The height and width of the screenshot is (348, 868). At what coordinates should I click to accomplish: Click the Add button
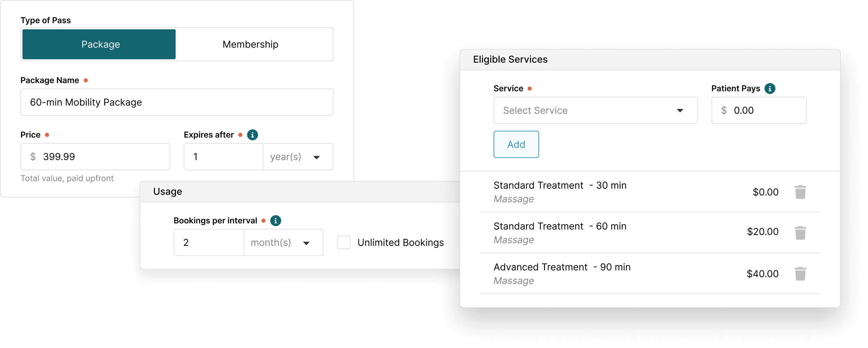[516, 144]
